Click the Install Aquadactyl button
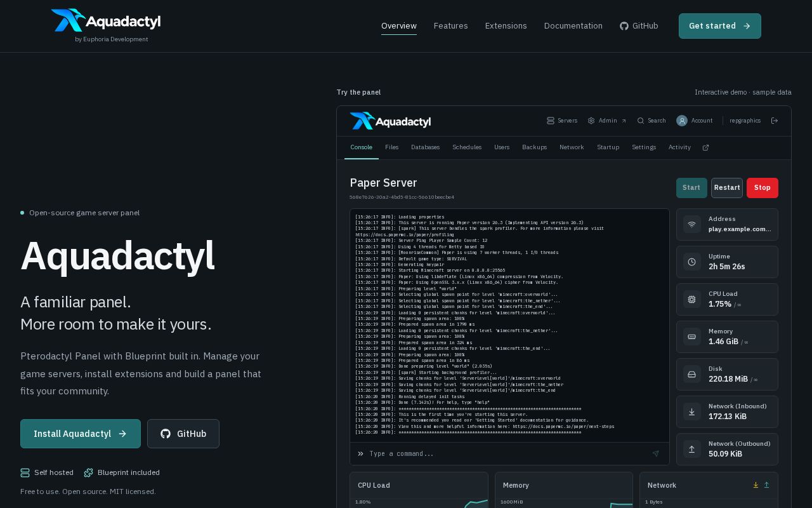Viewport: 812px width, 508px height. tap(81, 434)
